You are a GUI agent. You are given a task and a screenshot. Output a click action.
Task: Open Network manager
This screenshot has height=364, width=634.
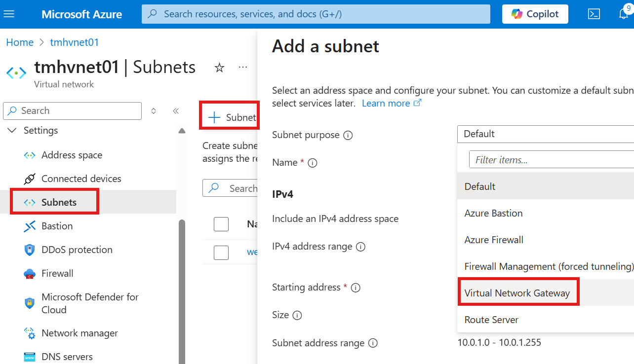pos(79,333)
